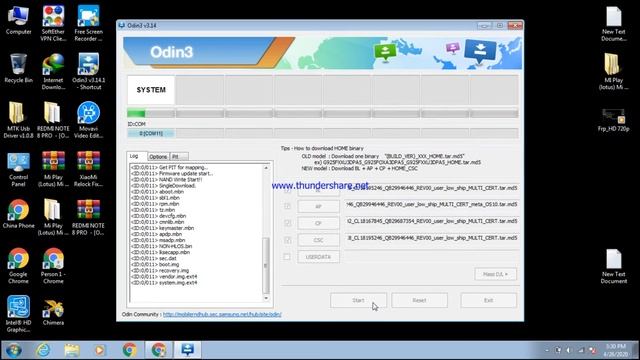The width and height of the screenshot is (640, 360).
Task: Open the China Phone Chrome shortcut
Action: pyautogui.click(x=18, y=214)
